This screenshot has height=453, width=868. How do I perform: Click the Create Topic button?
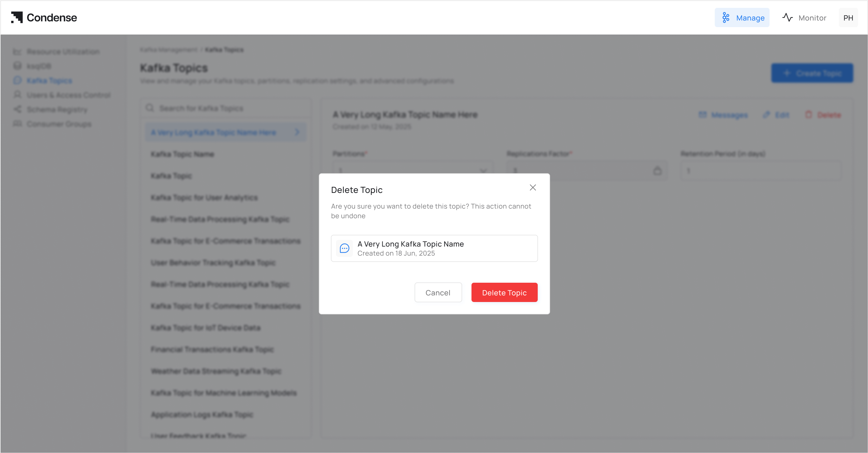812,73
